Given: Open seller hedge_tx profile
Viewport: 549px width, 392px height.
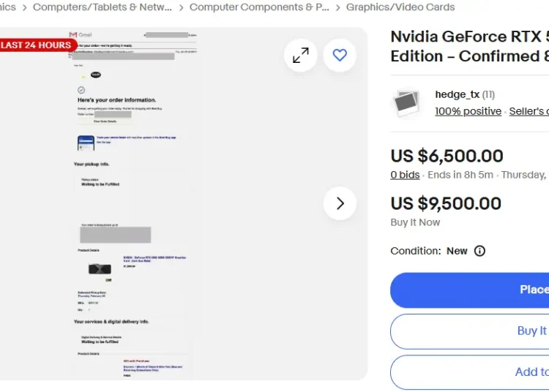Looking at the screenshot, I should (x=457, y=94).
